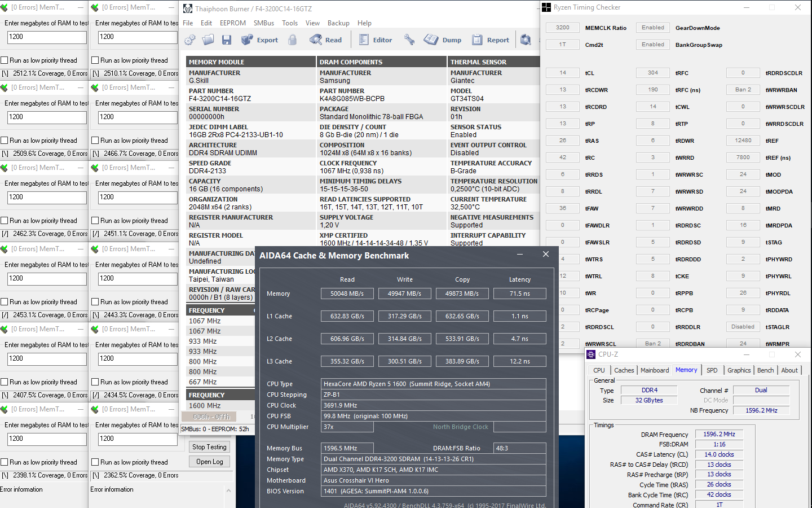812x508 pixels.
Task: Select the 667 MHz frequency row
Action: click(x=220, y=382)
